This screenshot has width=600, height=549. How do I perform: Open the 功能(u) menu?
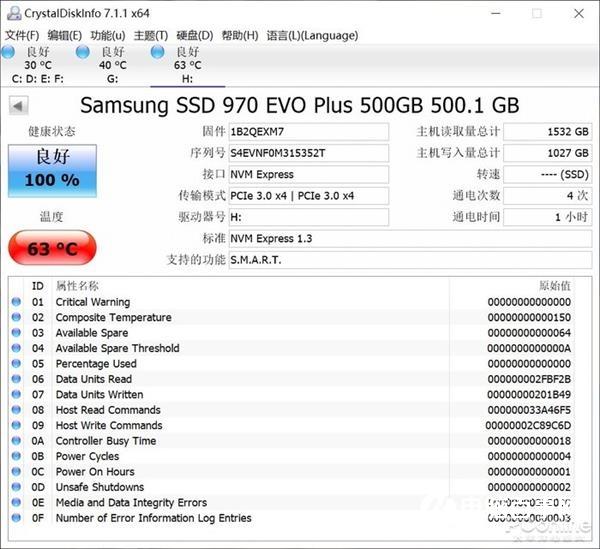click(108, 36)
